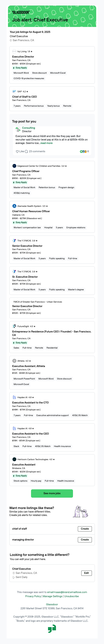The height and width of the screenshot is (644, 104).
Task: Click the Alameda Health System logo
Action: tap(14, 206)
